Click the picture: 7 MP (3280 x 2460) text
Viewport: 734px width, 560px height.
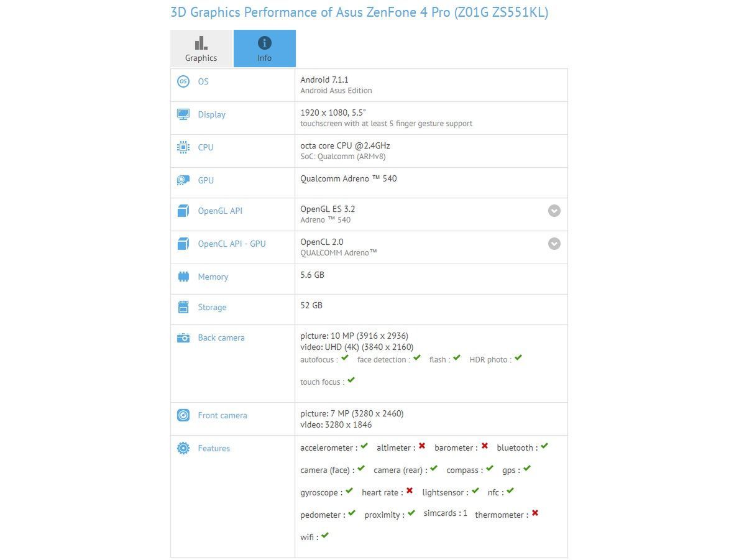[x=352, y=413]
